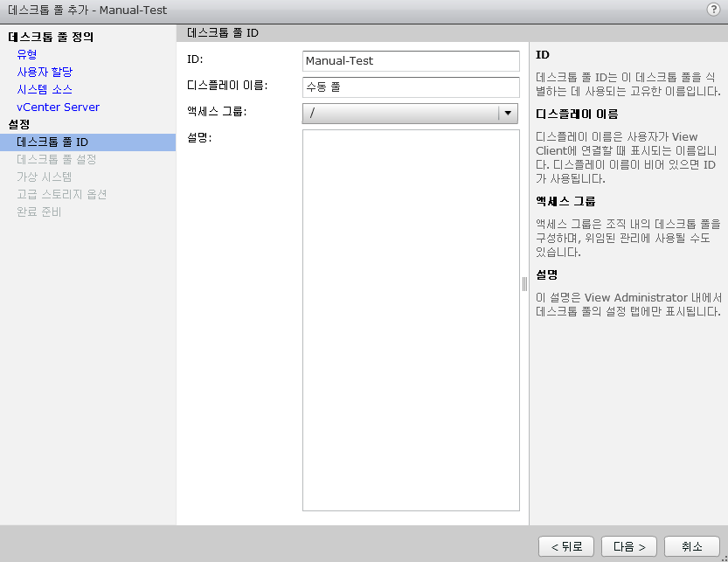Open the help question mark icon
This screenshot has width=728, height=562.
pyautogui.click(x=713, y=10)
